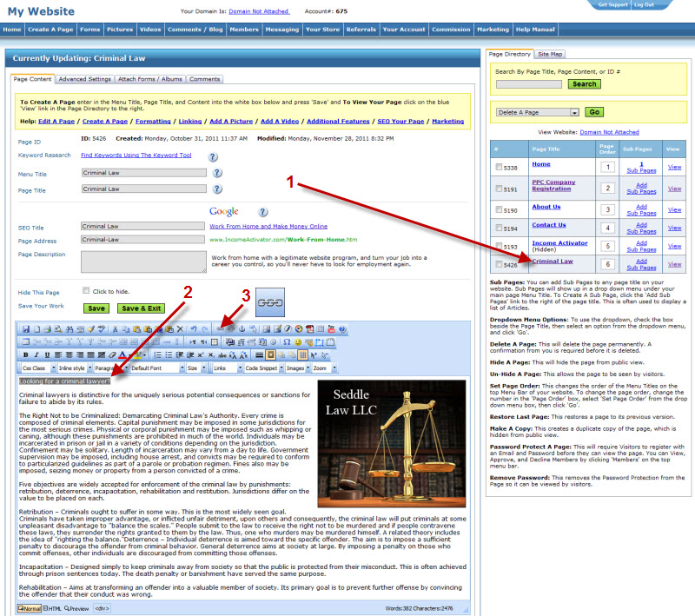Click the spell check icon

(x=102, y=329)
